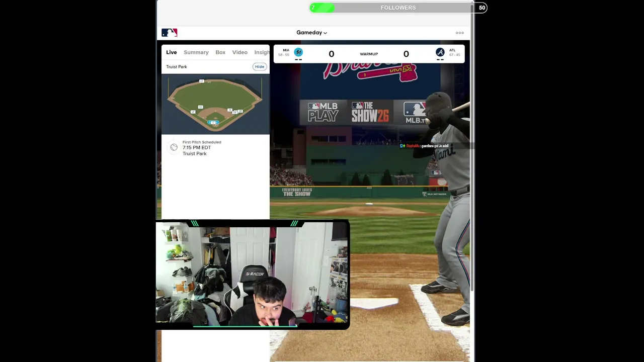Screen dimensions: 644x362
Task: Hide the Truist Park field view
Action: [x=260, y=67]
